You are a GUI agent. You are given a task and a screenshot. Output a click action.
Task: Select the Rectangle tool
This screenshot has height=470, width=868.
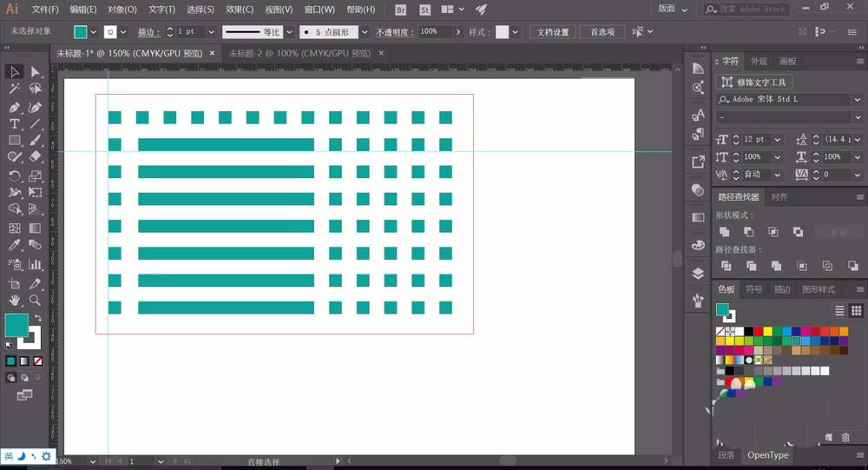15,140
